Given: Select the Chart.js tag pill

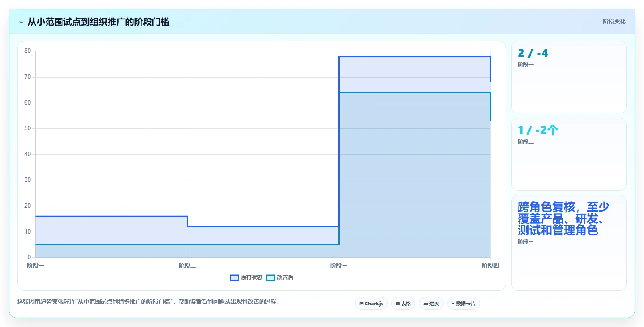Looking at the screenshot, I should click(x=371, y=304).
